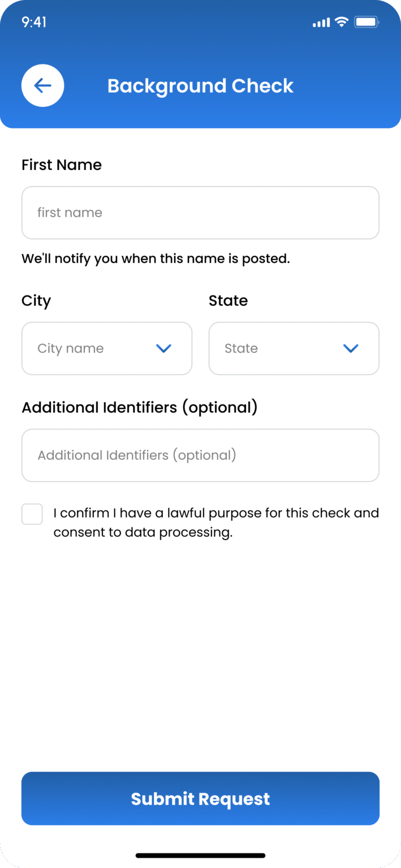401x868 pixels.
Task: Click the chevron arrow in City dropdown
Action: 163,348
